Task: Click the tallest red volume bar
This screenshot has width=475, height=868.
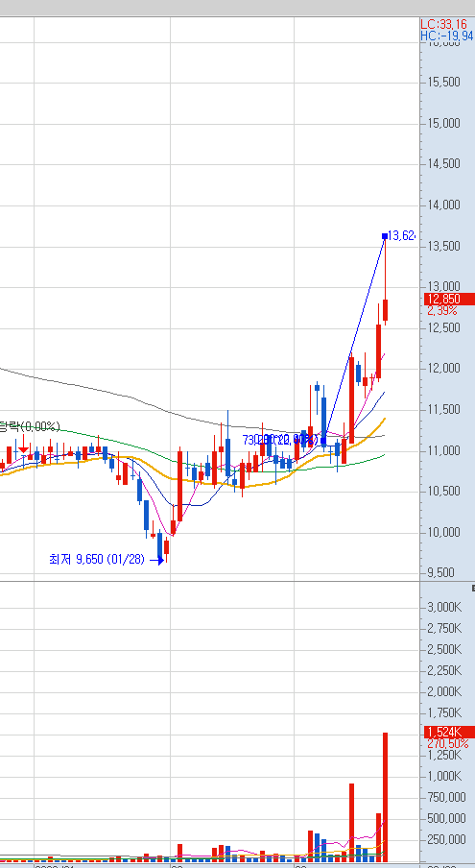Action: pyautogui.click(x=386, y=797)
